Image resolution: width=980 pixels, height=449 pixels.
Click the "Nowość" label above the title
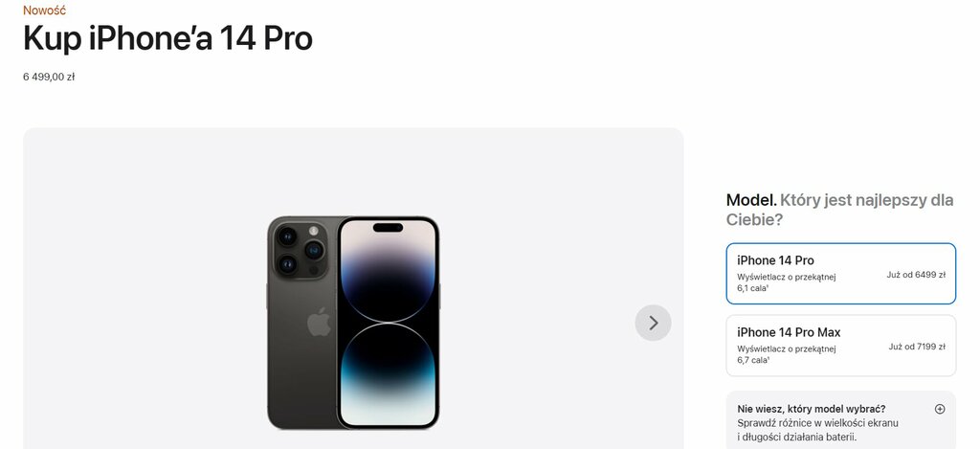point(44,10)
